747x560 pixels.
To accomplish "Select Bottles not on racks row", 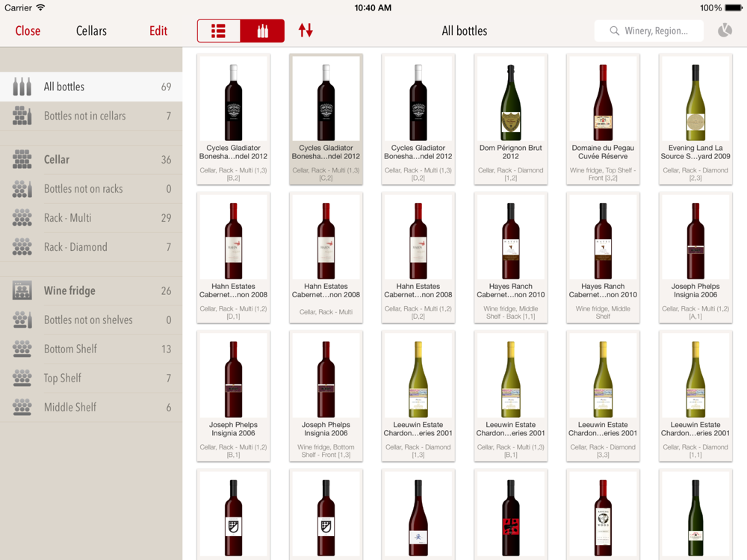I will pyautogui.click(x=91, y=189).
